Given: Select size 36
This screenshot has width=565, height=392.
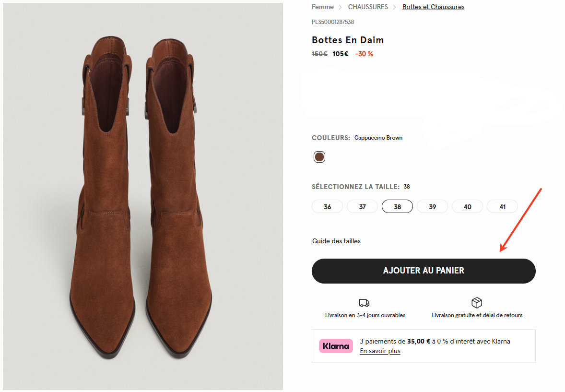Looking at the screenshot, I should click(x=327, y=206).
